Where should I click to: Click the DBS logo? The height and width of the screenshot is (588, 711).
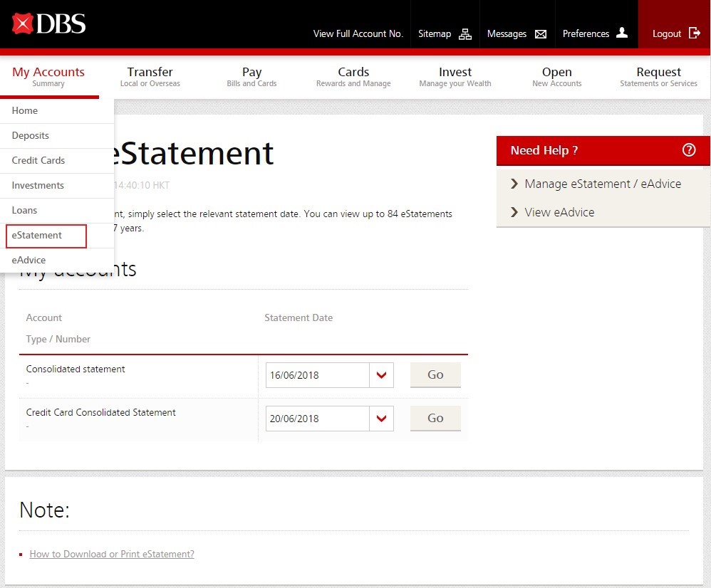48,24
